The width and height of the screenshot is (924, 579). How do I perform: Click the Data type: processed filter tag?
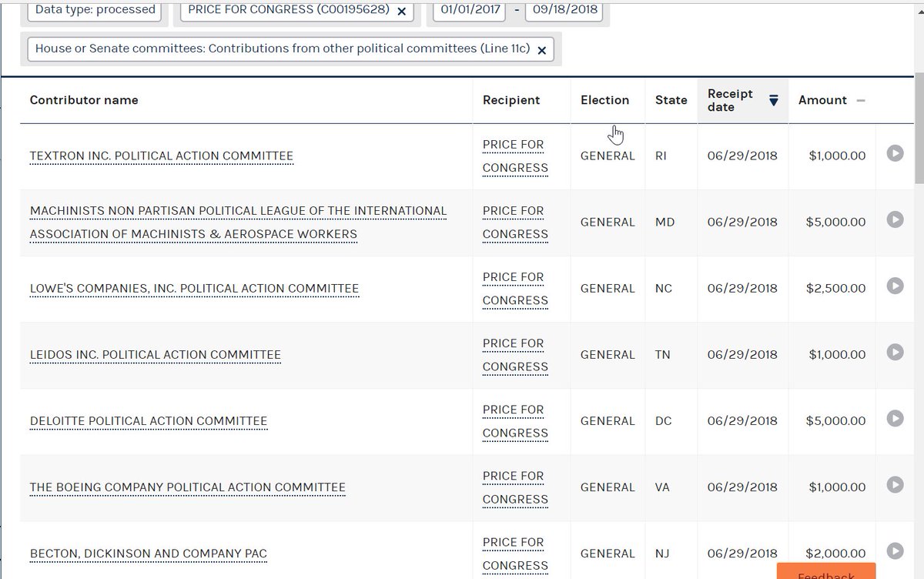(x=95, y=11)
